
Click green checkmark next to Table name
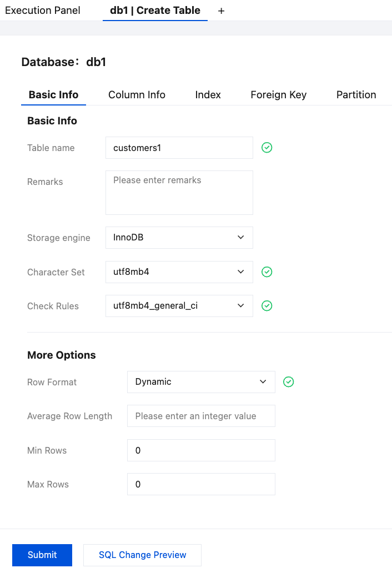267,148
